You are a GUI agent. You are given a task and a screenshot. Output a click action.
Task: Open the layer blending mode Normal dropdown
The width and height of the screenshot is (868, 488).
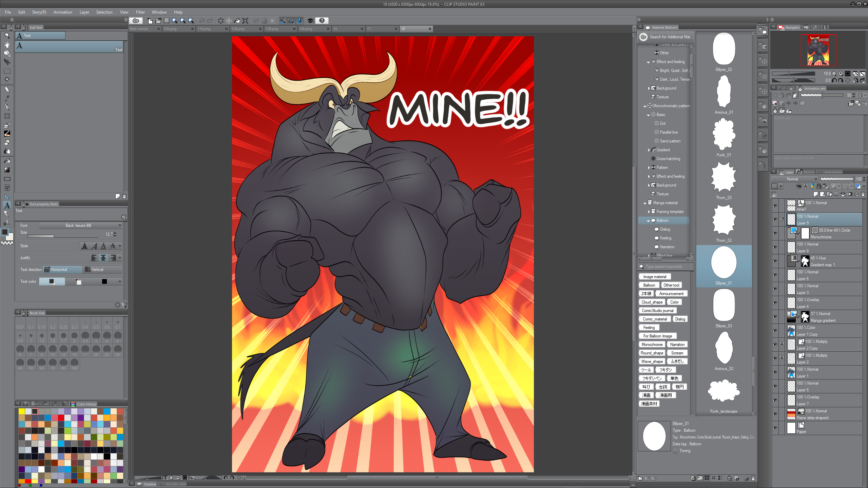[795, 179]
